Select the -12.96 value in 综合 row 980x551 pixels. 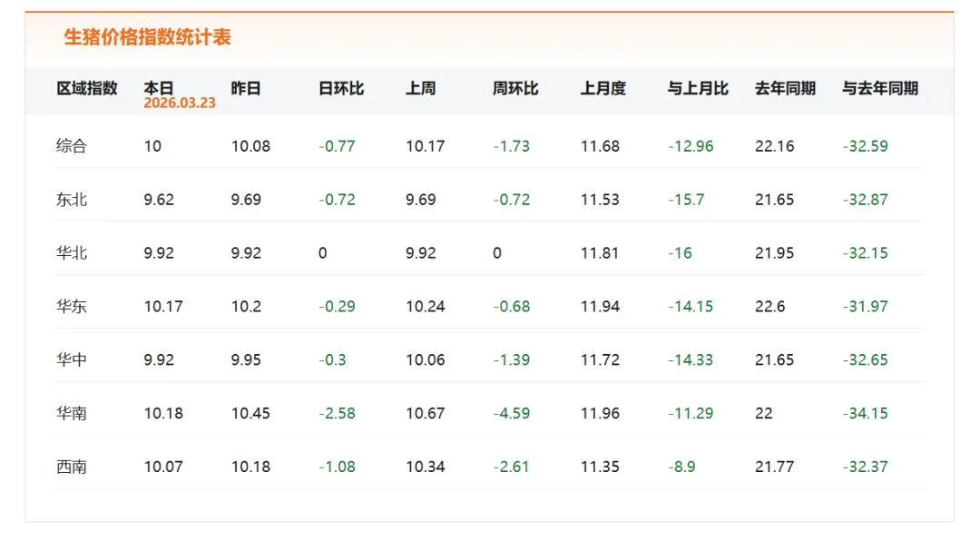[691, 146]
